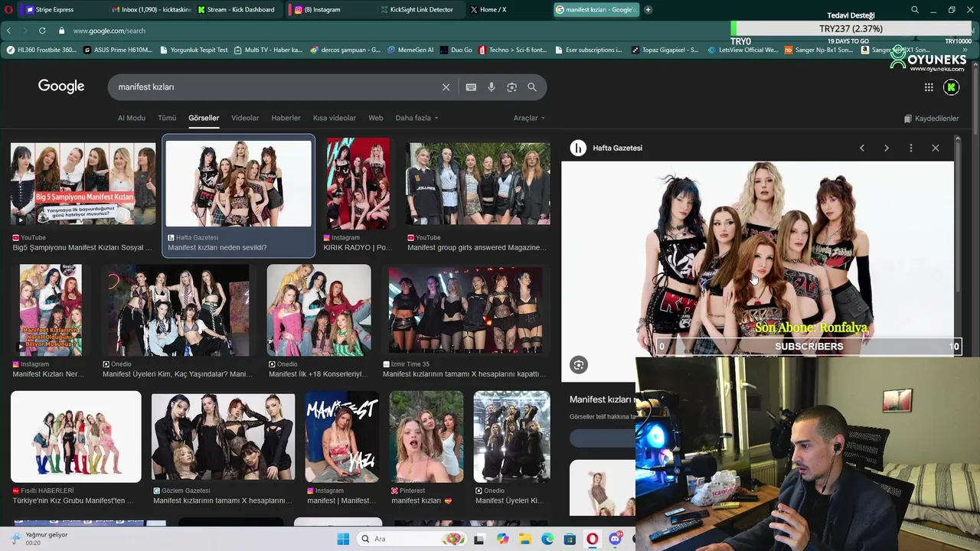Open the on-screen keyboard input tool
Screen dimensions: 980x551
click(471, 87)
